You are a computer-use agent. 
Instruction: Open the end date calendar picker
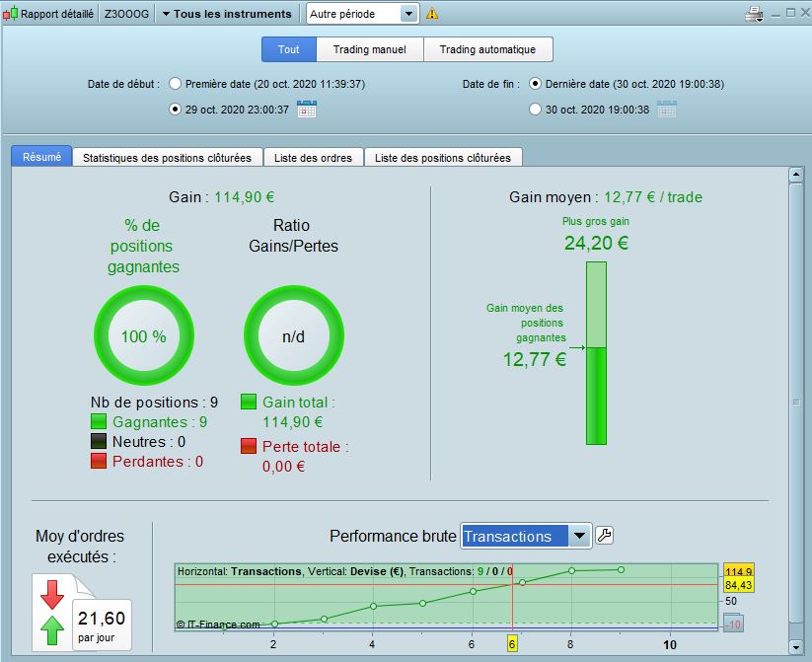pos(667,110)
